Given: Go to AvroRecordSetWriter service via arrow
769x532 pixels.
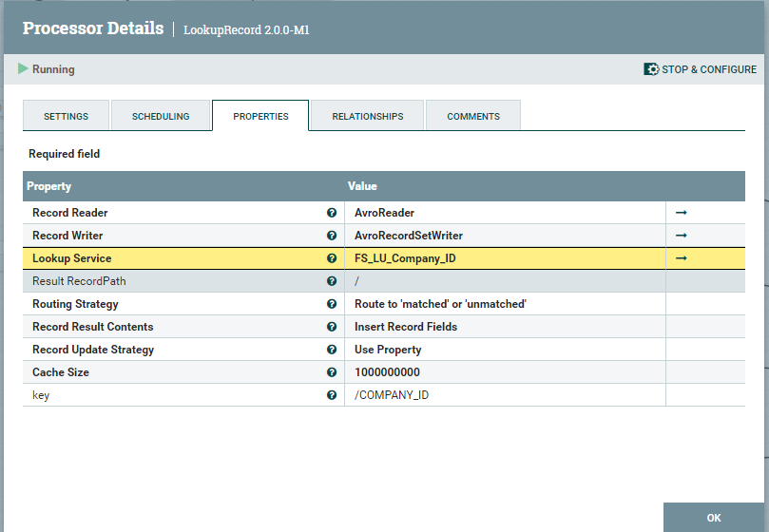Looking at the screenshot, I should point(682,236).
